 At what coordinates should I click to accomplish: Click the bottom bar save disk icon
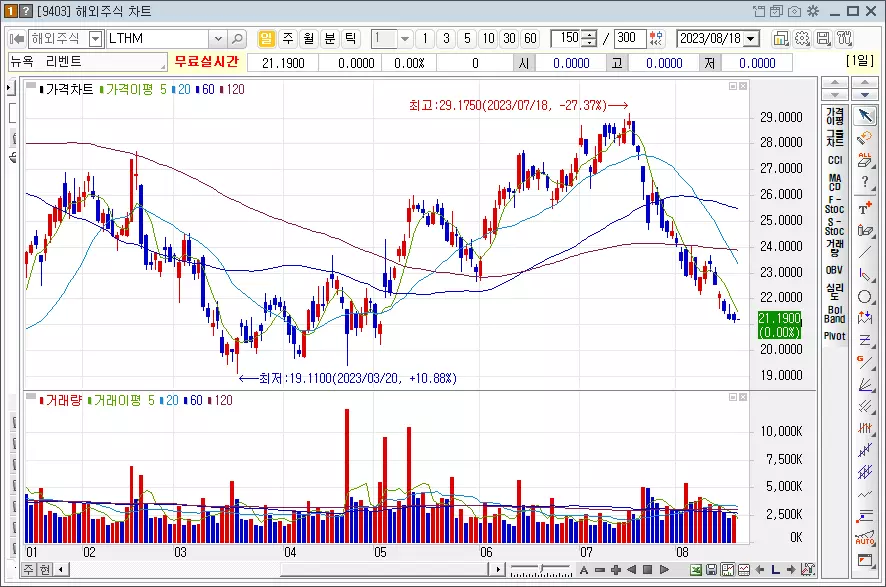click(711, 569)
